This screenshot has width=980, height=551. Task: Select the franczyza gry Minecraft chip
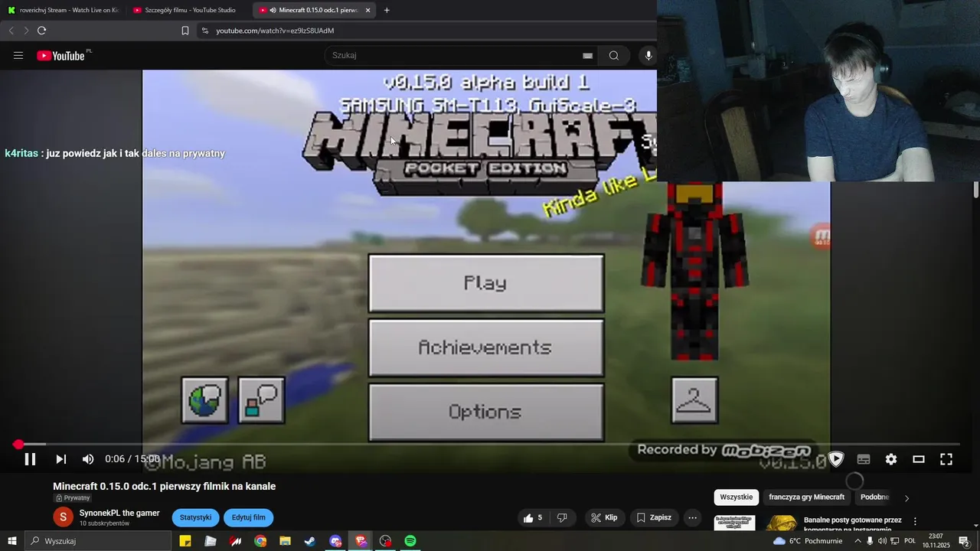807,497
